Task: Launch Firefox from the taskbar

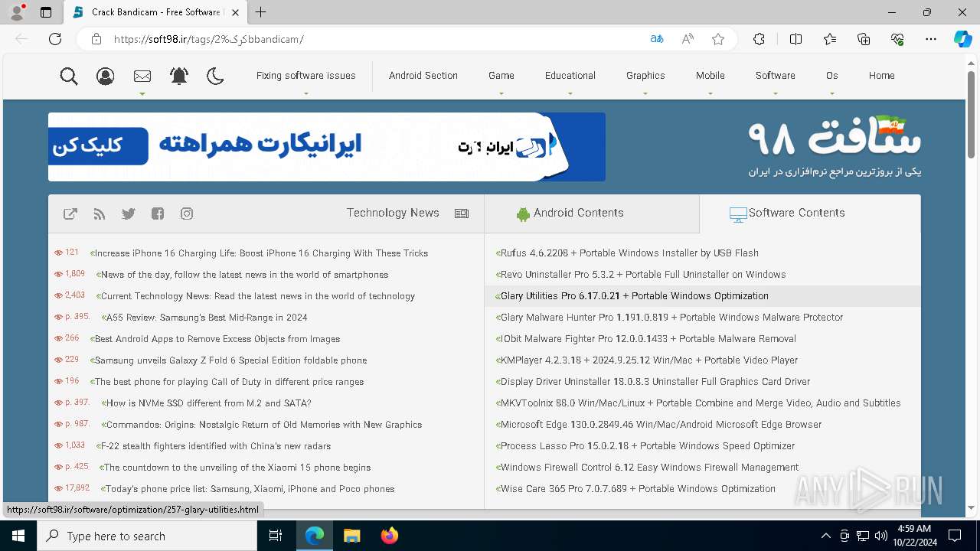Action: [x=389, y=536]
